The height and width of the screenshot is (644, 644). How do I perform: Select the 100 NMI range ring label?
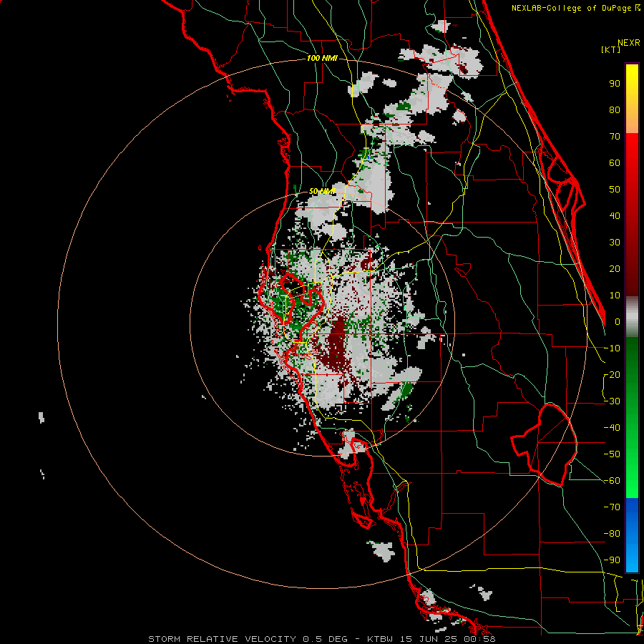coord(322,58)
